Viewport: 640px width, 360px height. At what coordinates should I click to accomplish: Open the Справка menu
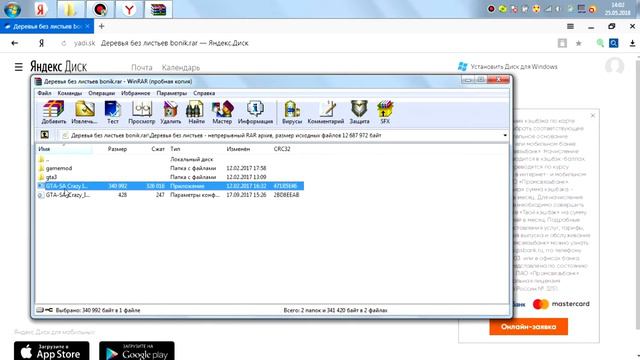(204, 93)
